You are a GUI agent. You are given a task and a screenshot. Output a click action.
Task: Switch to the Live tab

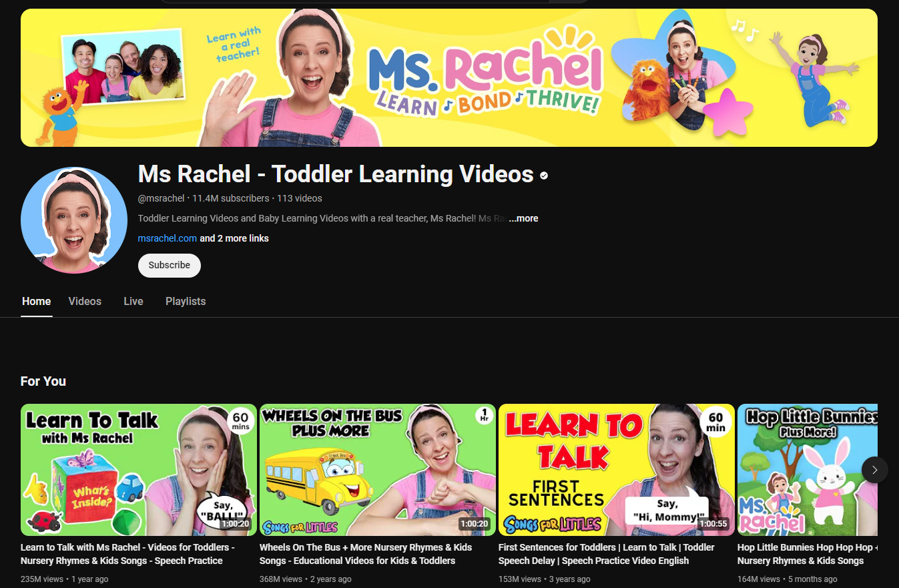[133, 301]
